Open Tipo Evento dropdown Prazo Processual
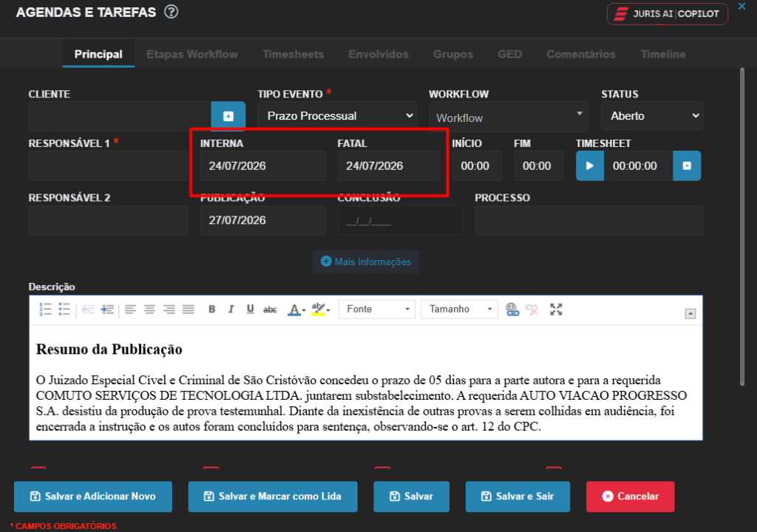757x532 pixels. pos(337,116)
